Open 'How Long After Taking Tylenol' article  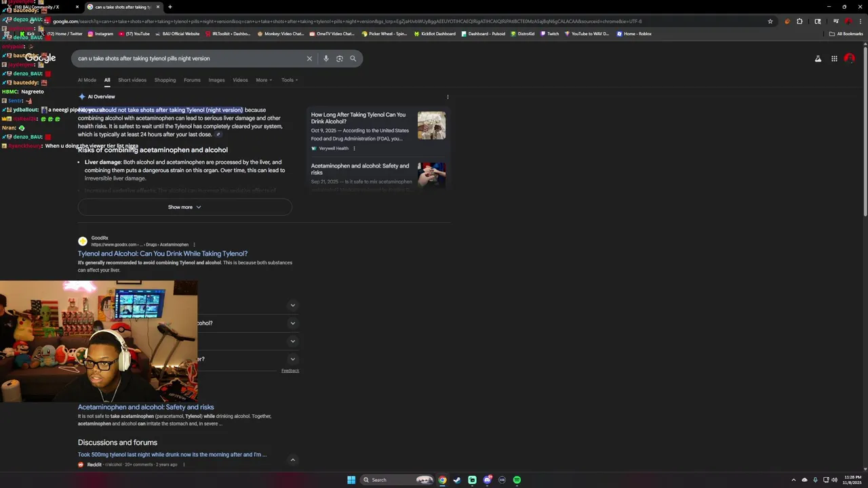358,118
